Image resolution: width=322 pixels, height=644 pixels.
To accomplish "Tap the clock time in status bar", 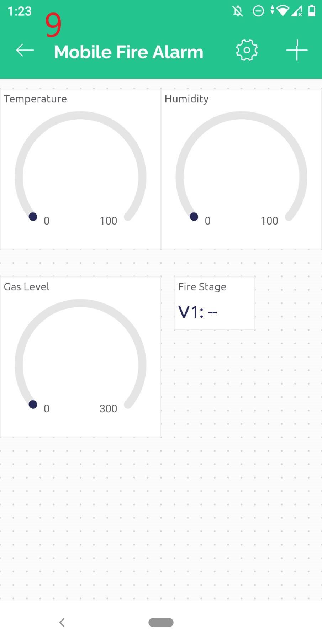I will click(20, 11).
